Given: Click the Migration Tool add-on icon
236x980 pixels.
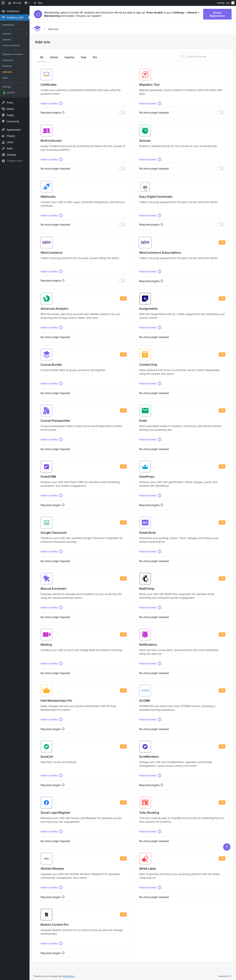Looking at the screenshot, I should 145,75.
